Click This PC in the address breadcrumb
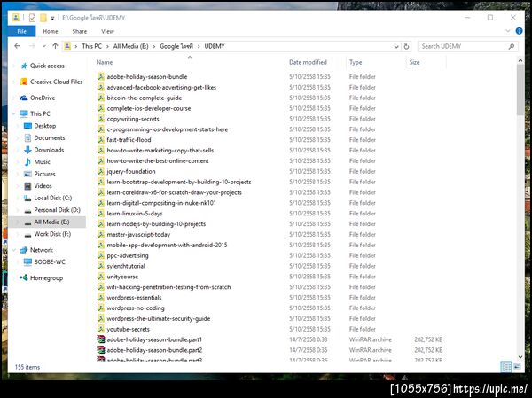Viewport: 532px width, 398px height. [x=91, y=46]
